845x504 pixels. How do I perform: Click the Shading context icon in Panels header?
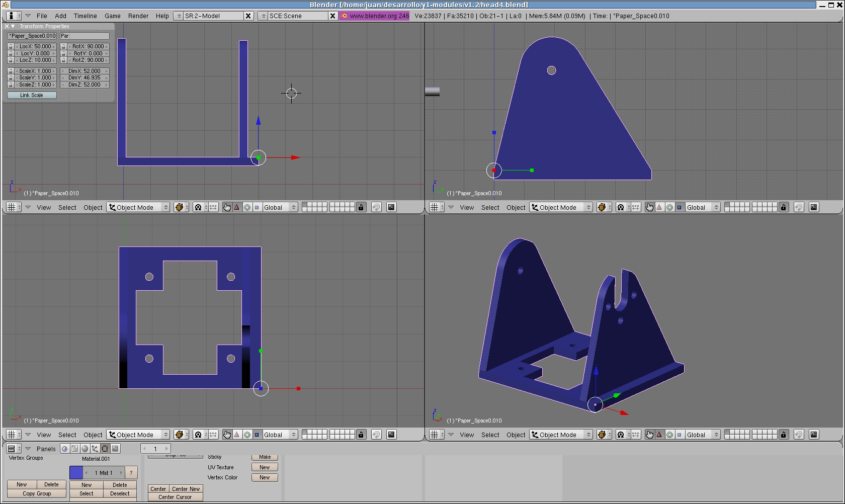[84, 449]
